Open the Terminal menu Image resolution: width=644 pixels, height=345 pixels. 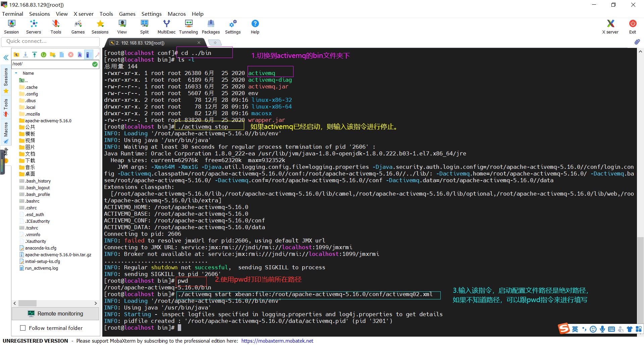13,14
